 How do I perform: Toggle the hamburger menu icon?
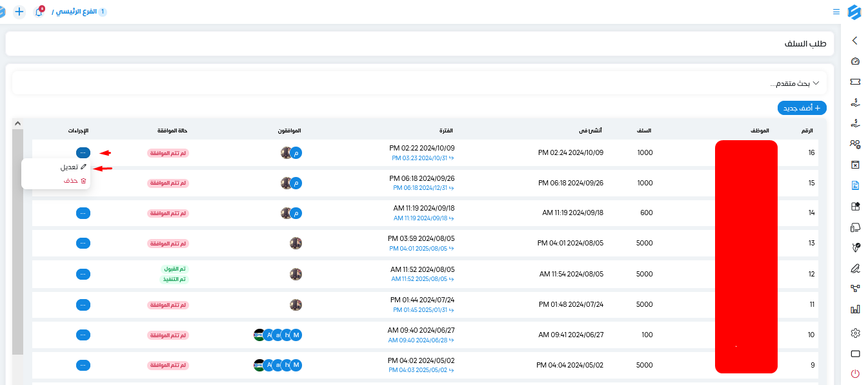point(836,12)
